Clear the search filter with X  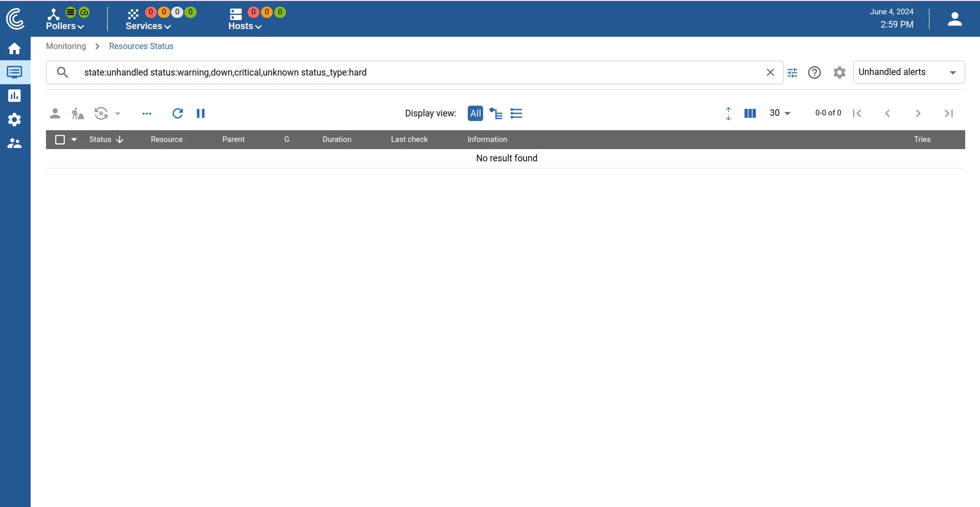coord(770,73)
